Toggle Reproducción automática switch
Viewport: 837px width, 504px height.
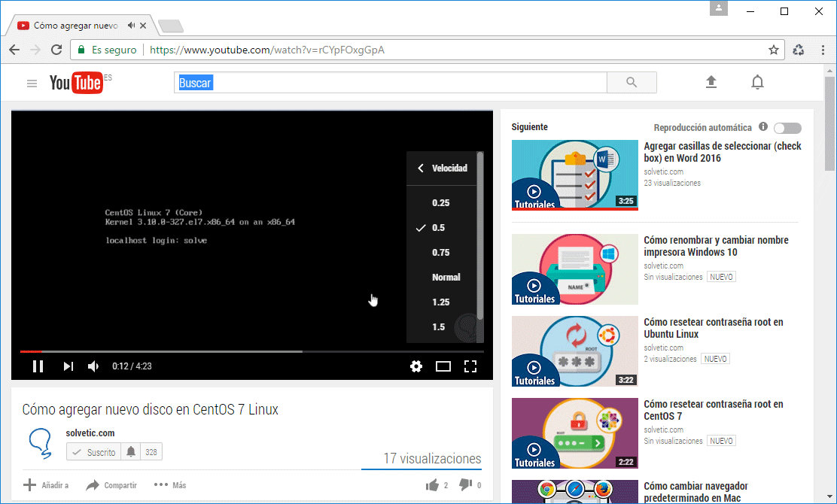(x=788, y=128)
